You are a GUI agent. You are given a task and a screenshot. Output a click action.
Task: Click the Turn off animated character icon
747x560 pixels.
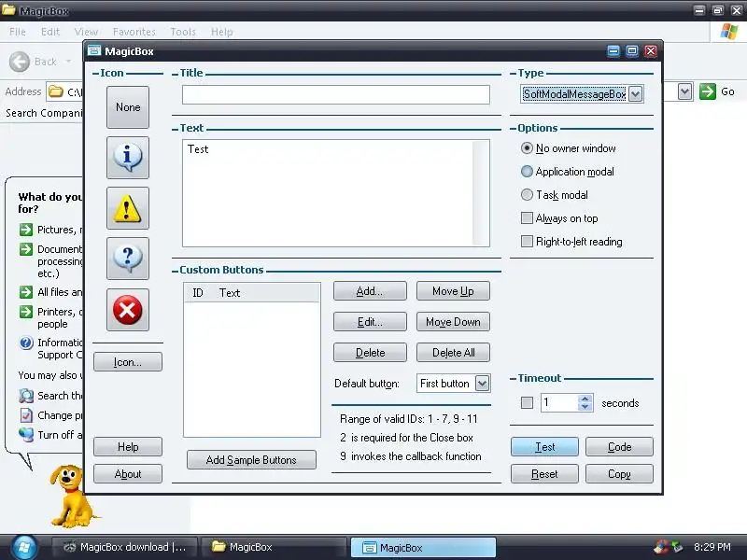(26, 434)
